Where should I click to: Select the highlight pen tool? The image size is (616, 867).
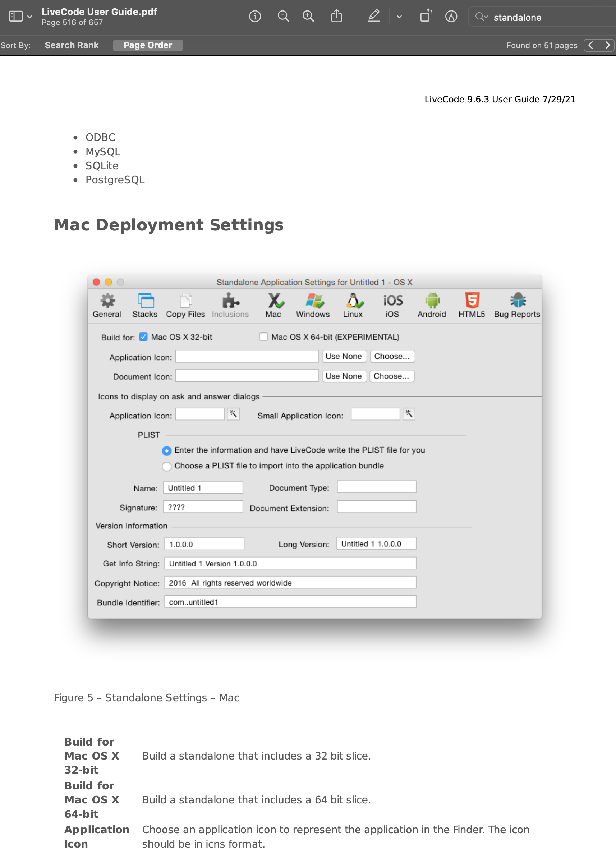374,16
